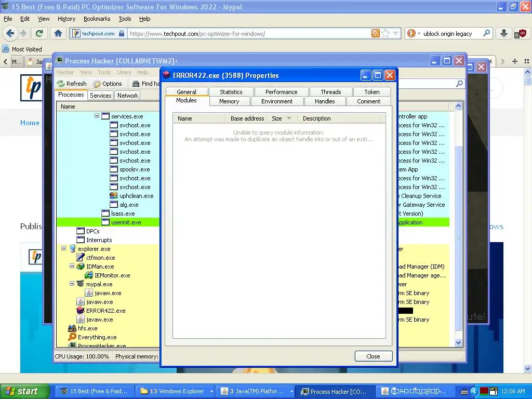
Task: Select uphclean.exe process row
Action: [x=137, y=196]
